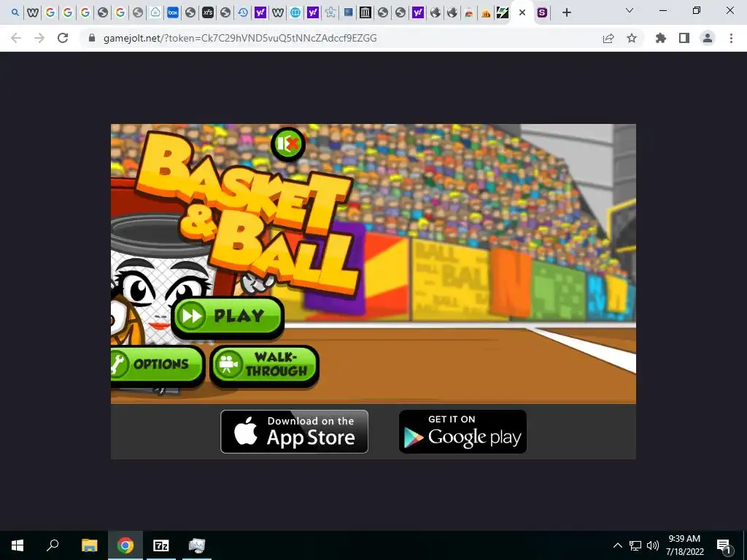View site security lock info
This screenshot has width=747, height=560.
click(x=93, y=38)
